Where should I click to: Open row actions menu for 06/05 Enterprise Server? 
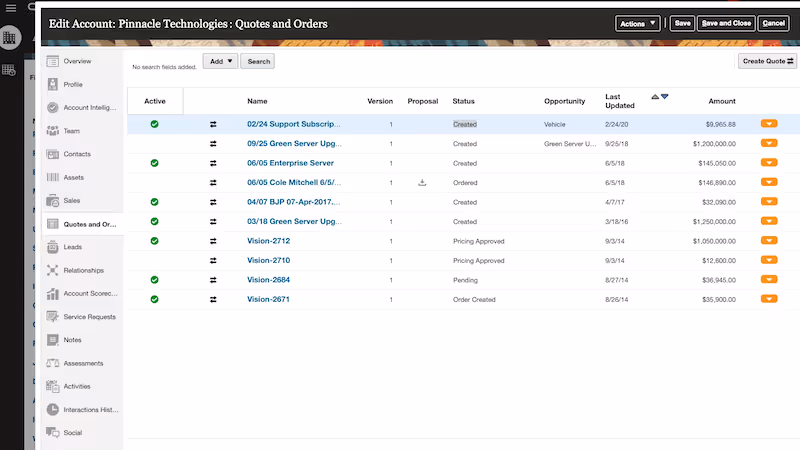tap(769, 162)
